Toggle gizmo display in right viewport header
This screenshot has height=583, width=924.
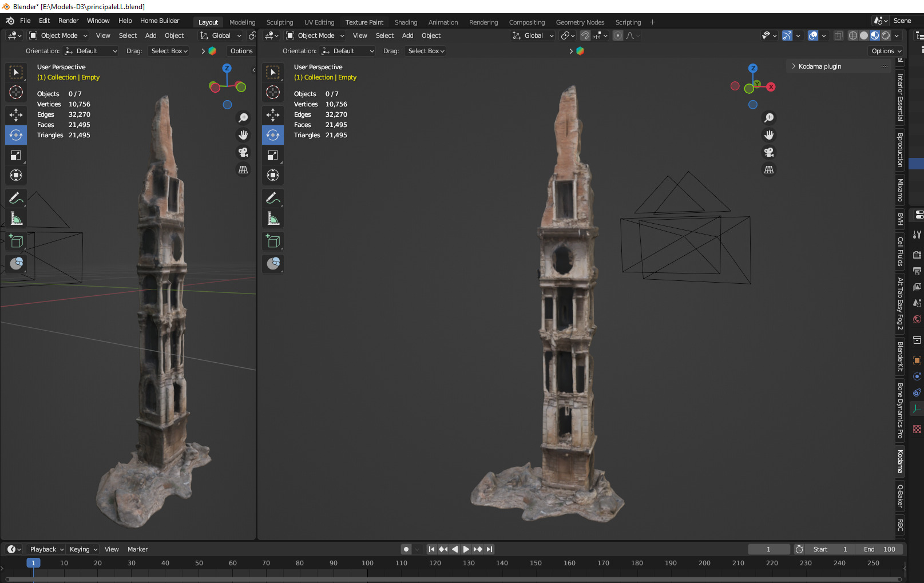coord(787,35)
